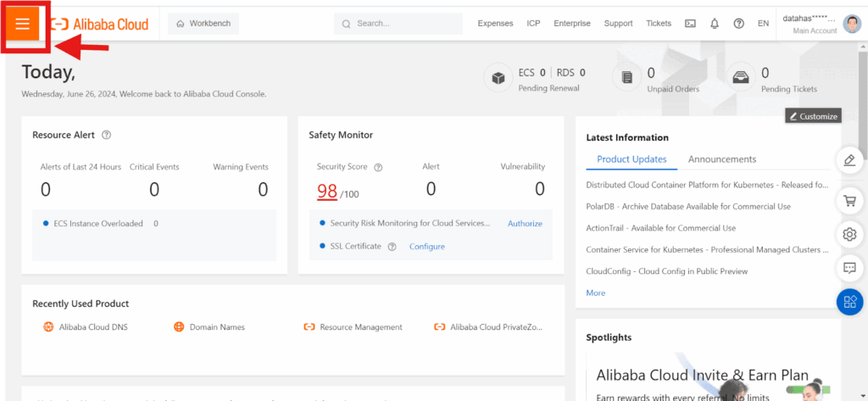Click the Invite & Earn Plan banner
Viewport: 868px width, 401px height.
point(708,376)
